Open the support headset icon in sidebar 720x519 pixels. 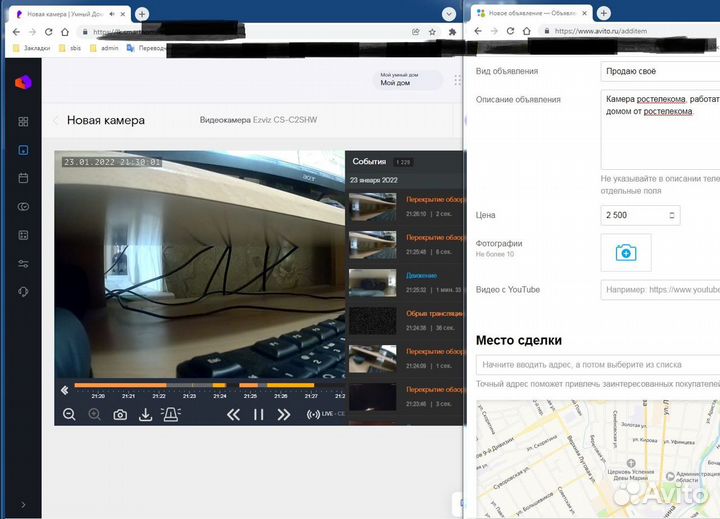[x=23, y=292]
